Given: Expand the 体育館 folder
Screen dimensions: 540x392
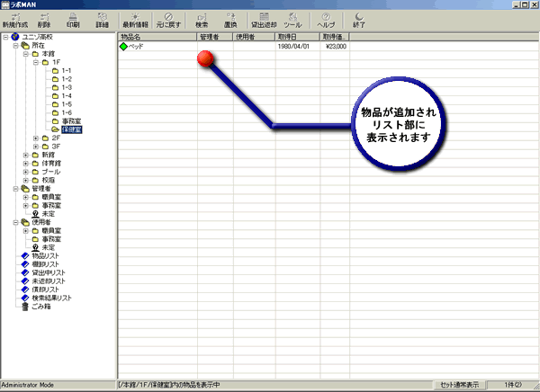Looking at the screenshot, I should pyautogui.click(x=26, y=163).
